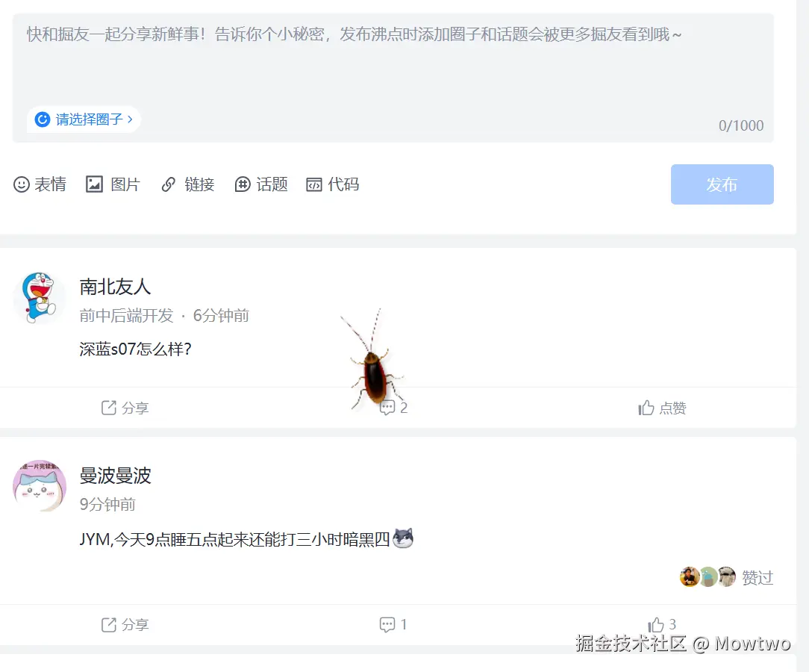Open 南北友人's profile page

coord(115,287)
